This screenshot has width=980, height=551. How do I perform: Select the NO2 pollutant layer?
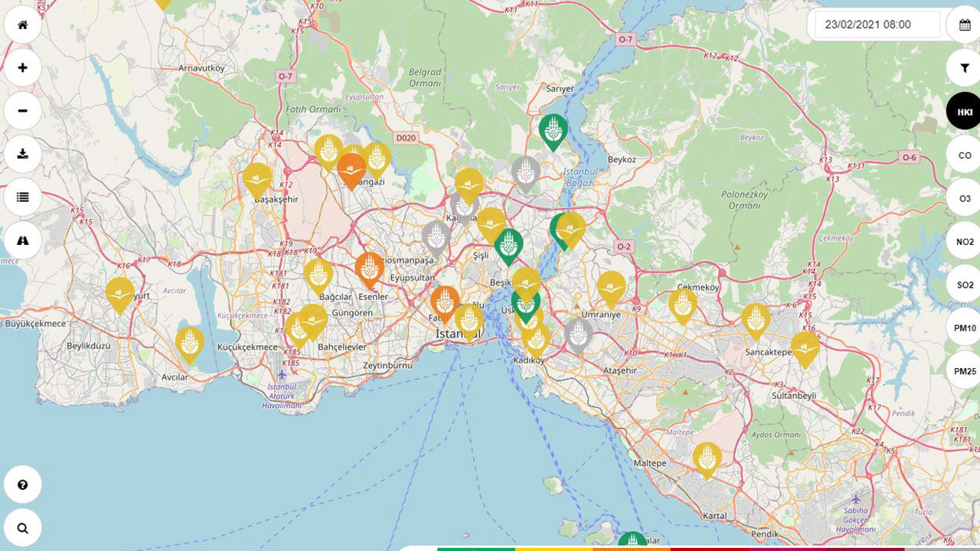point(965,242)
